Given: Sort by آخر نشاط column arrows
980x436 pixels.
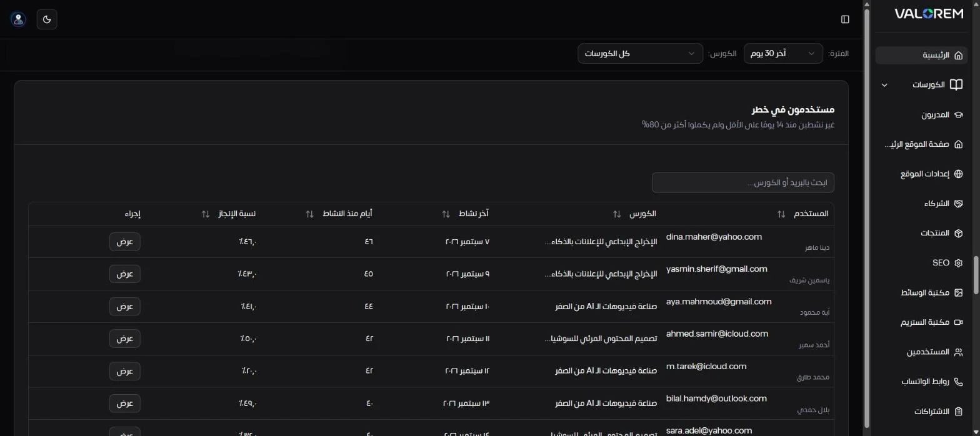Looking at the screenshot, I should click(x=446, y=214).
